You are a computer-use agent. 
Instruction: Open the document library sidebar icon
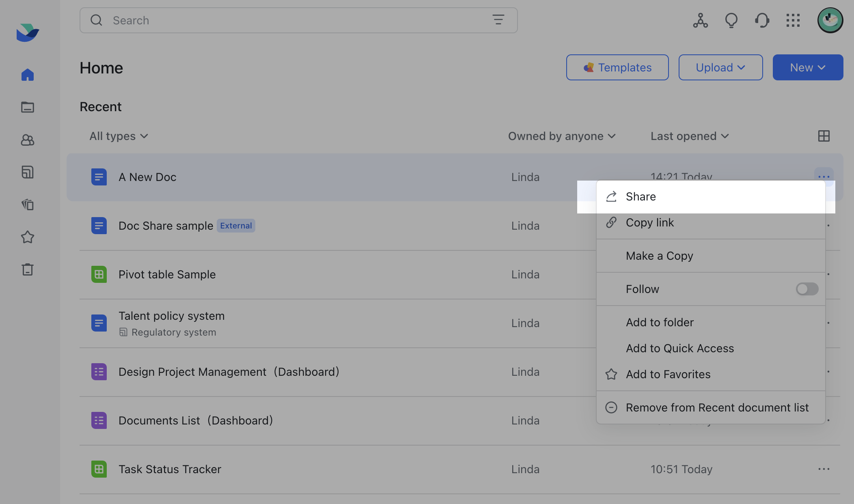[x=27, y=205]
